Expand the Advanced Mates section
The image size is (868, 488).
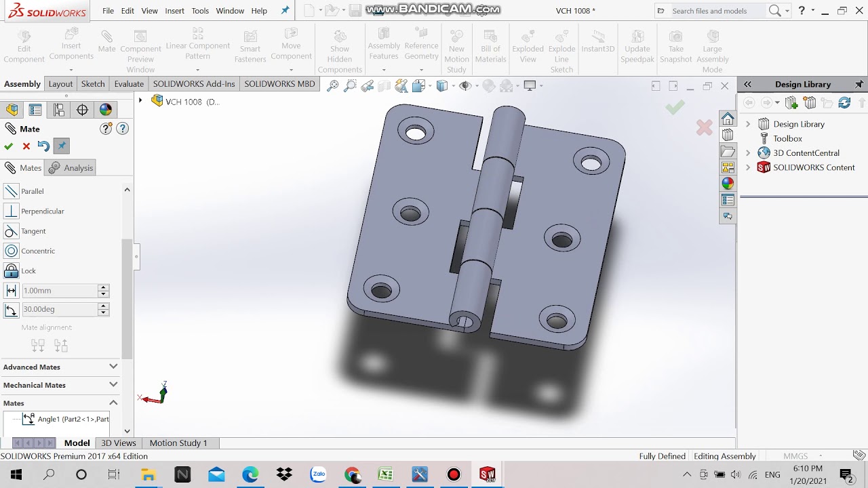point(113,367)
